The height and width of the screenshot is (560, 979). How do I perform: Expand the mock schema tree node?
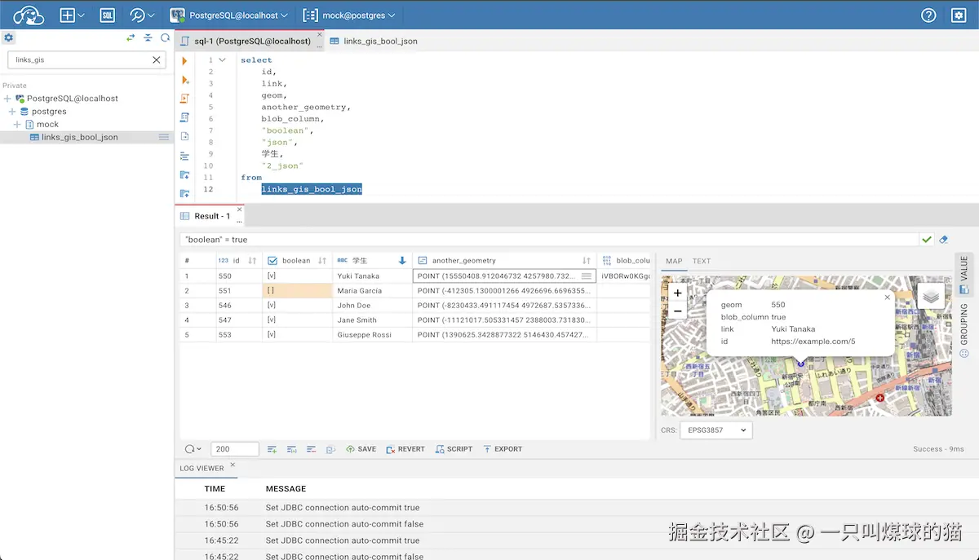[16, 125]
